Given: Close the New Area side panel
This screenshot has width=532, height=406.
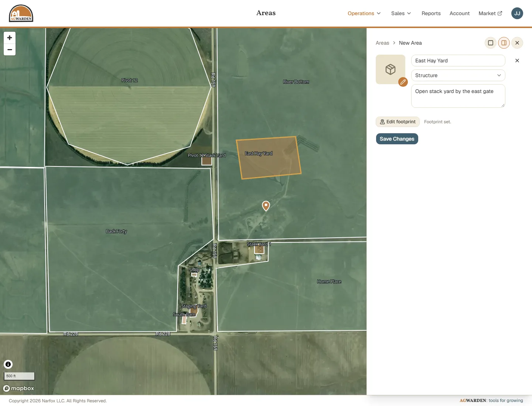Looking at the screenshot, I should tap(517, 43).
